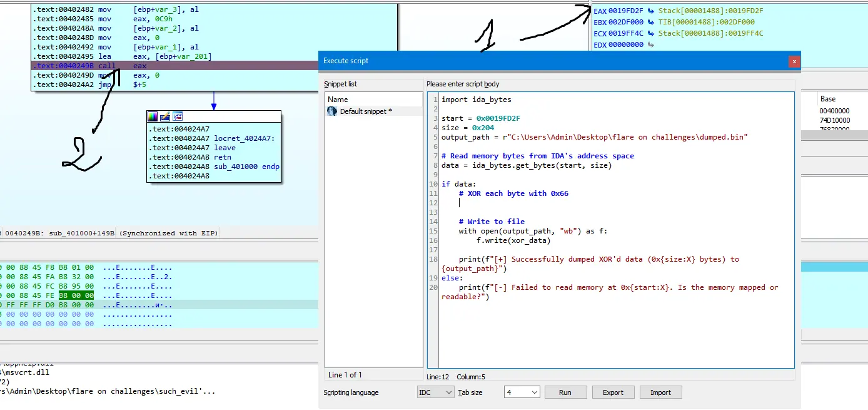The image size is (868, 410).
Task: Select the 'call eax' instruction line
Action: 175,66
